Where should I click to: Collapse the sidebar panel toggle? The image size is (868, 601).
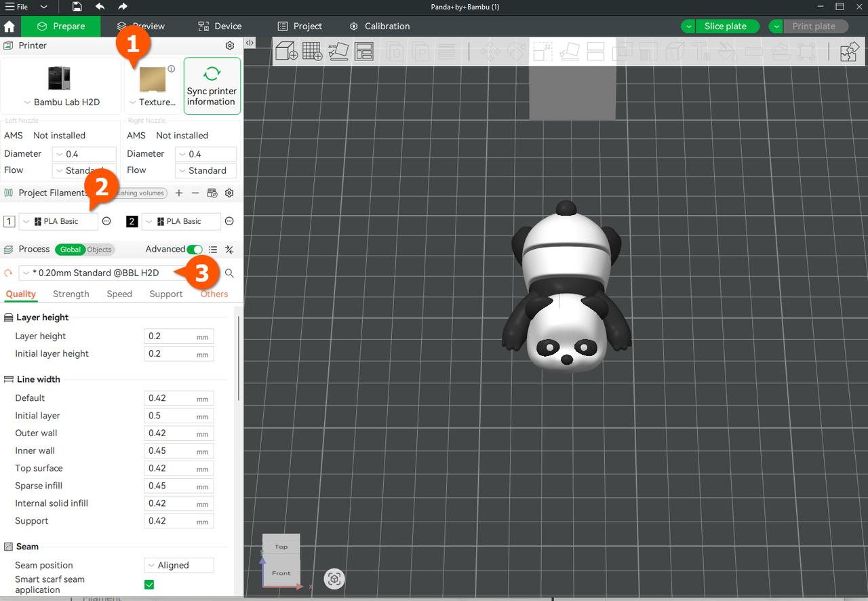tap(250, 43)
